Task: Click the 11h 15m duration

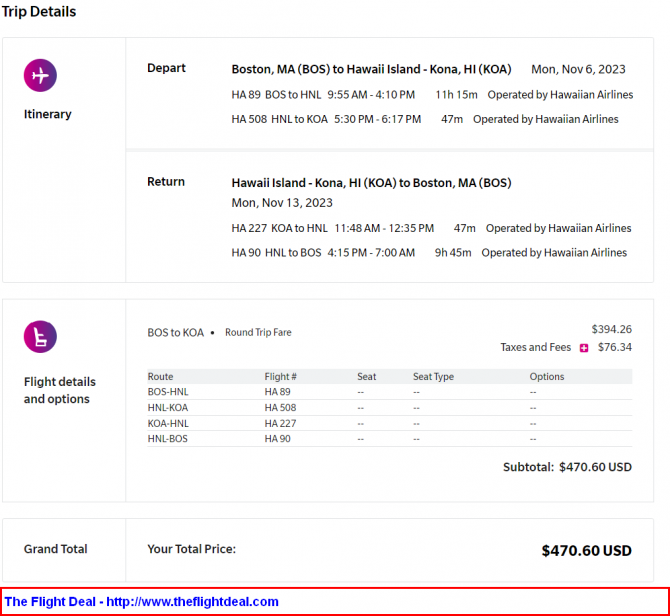Action: (x=456, y=95)
